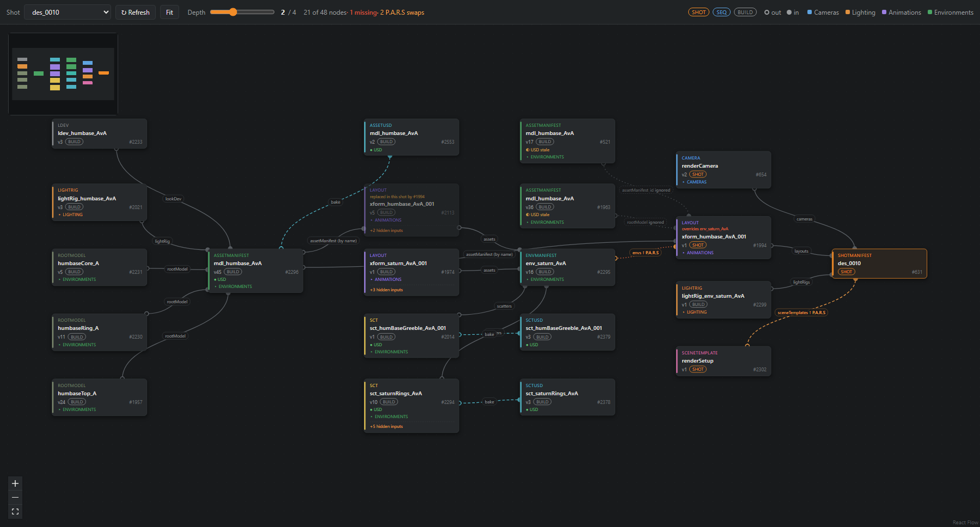Select the SHOTMANIFEST des_0010 node
980x527 pixels.
tap(879, 263)
